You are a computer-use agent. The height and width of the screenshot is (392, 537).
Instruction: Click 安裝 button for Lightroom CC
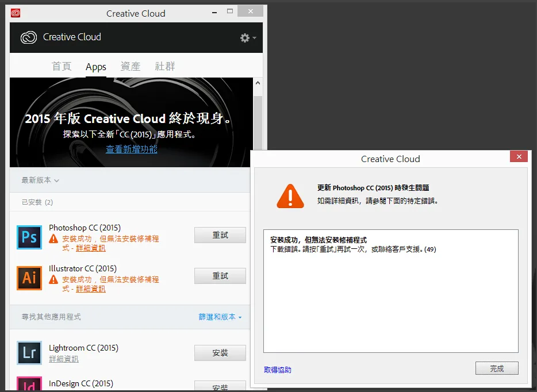[220, 353]
